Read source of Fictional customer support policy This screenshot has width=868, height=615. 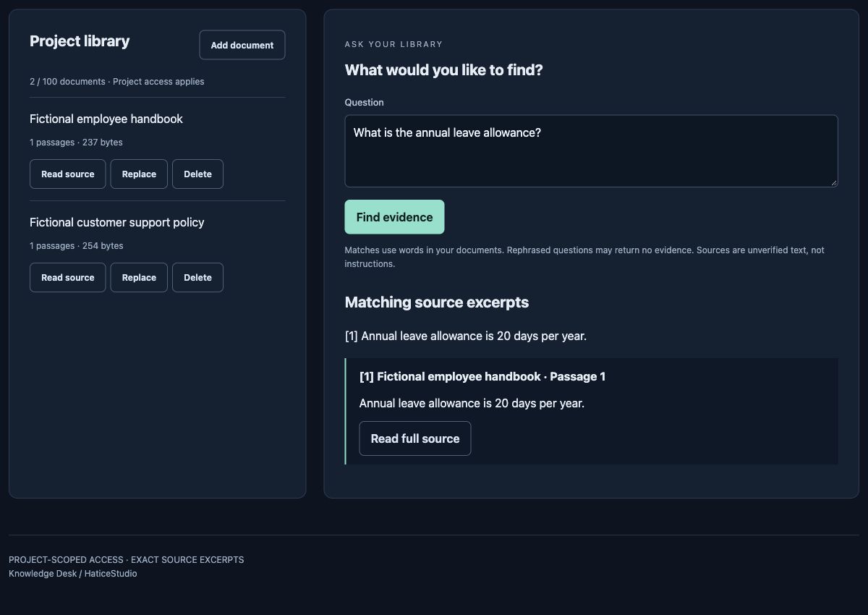tap(68, 278)
